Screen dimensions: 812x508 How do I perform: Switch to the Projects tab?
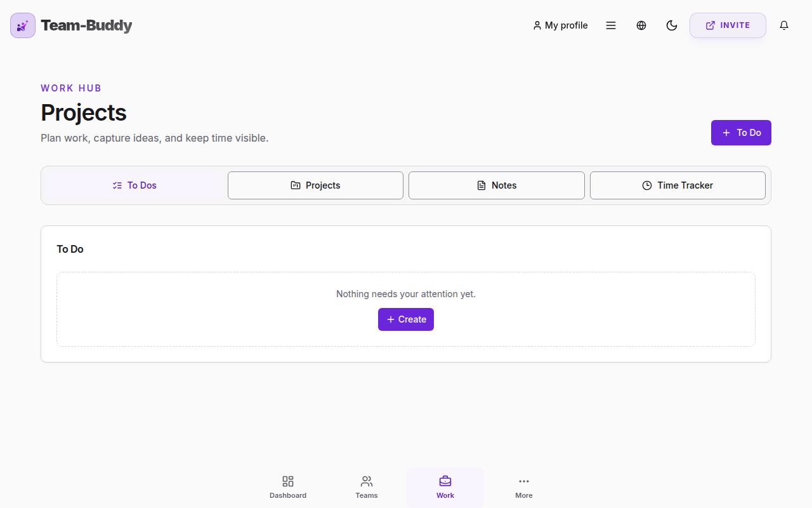[x=315, y=185]
